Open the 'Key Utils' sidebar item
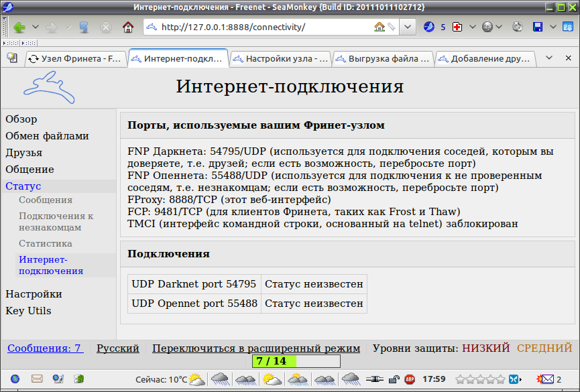This screenshot has width=580, height=392. [x=28, y=311]
